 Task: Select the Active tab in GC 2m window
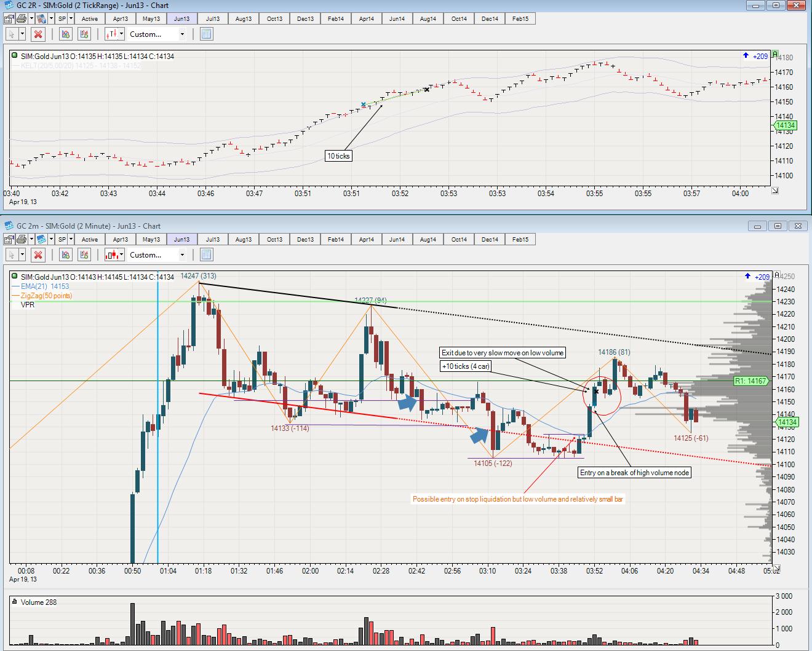click(x=90, y=239)
